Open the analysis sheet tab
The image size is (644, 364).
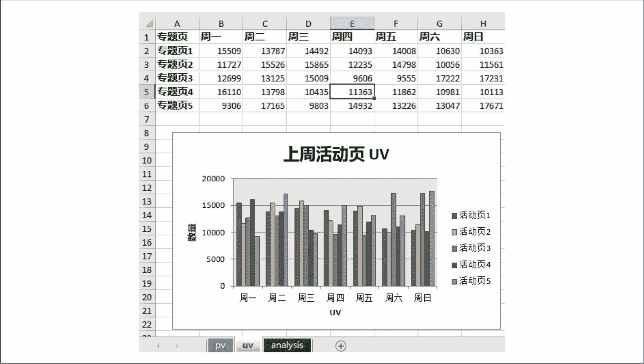pos(287,345)
